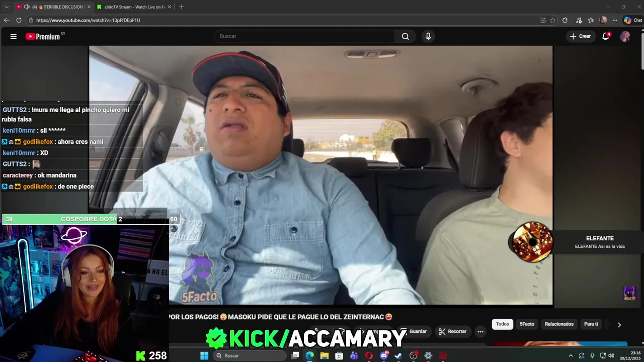Open browser settings three-dot menu

tap(615, 20)
